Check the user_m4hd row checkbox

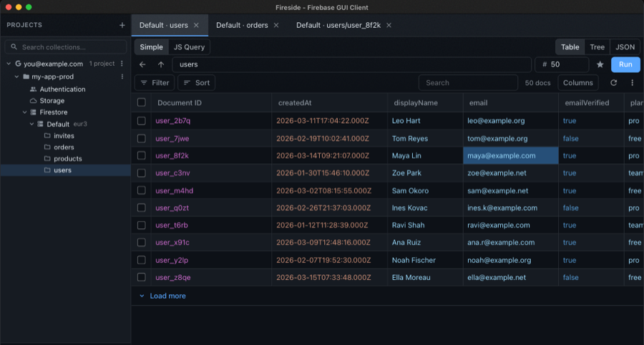(141, 190)
